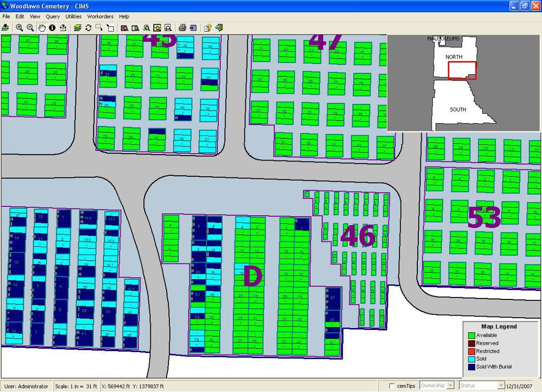Click the dark red Reserved legend swatch
This screenshot has height=392, width=542.
471,343
